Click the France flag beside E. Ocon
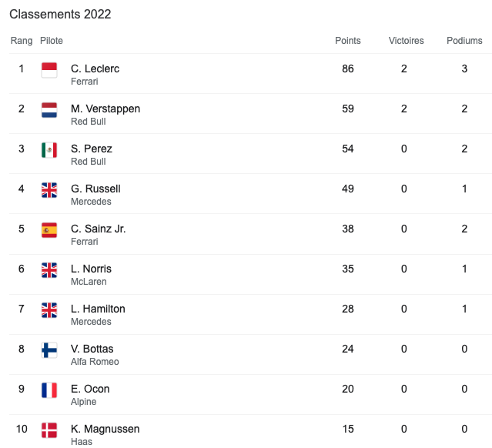Viewport: 492px width, 448px height. point(49,390)
